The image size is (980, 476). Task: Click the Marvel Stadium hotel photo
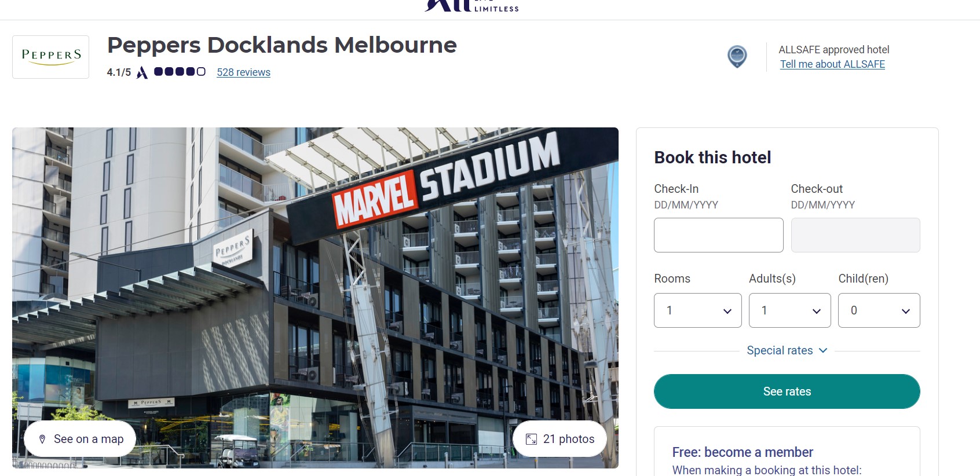315,278
